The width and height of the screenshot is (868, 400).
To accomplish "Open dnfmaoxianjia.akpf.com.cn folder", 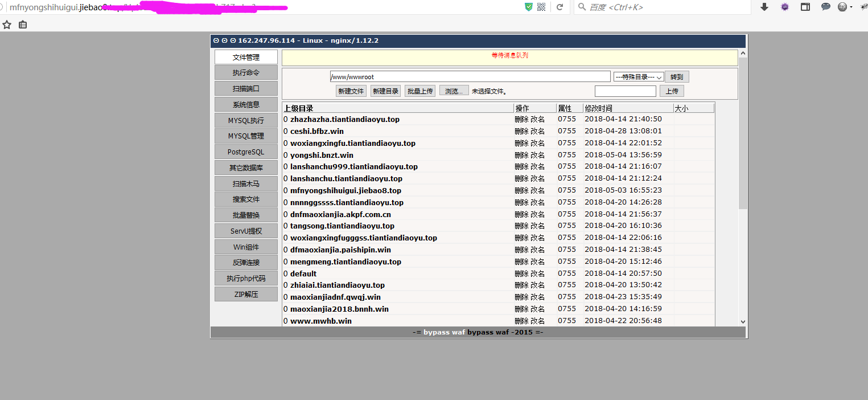I will tap(340, 214).
